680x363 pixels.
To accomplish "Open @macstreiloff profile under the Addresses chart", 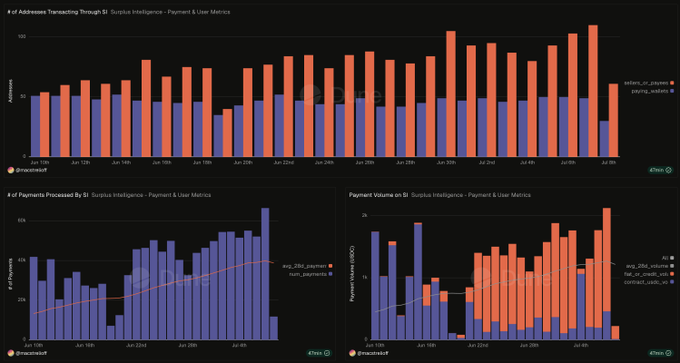I will pos(31,170).
